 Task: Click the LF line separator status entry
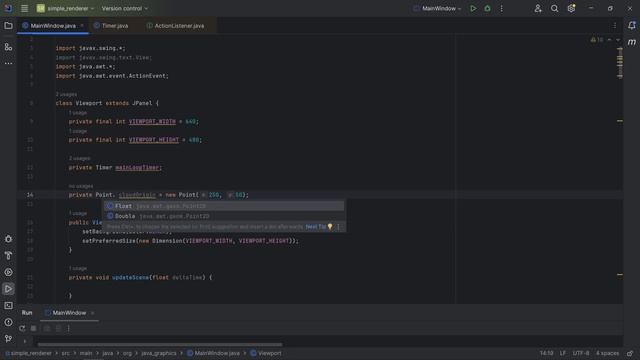pyautogui.click(x=563, y=353)
